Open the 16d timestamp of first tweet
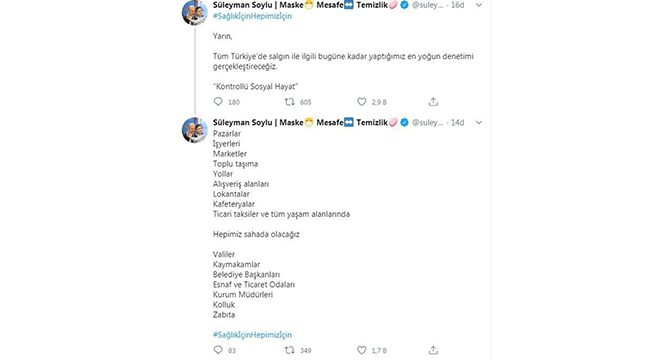The image size is (670, 360). tap(458, 5)
